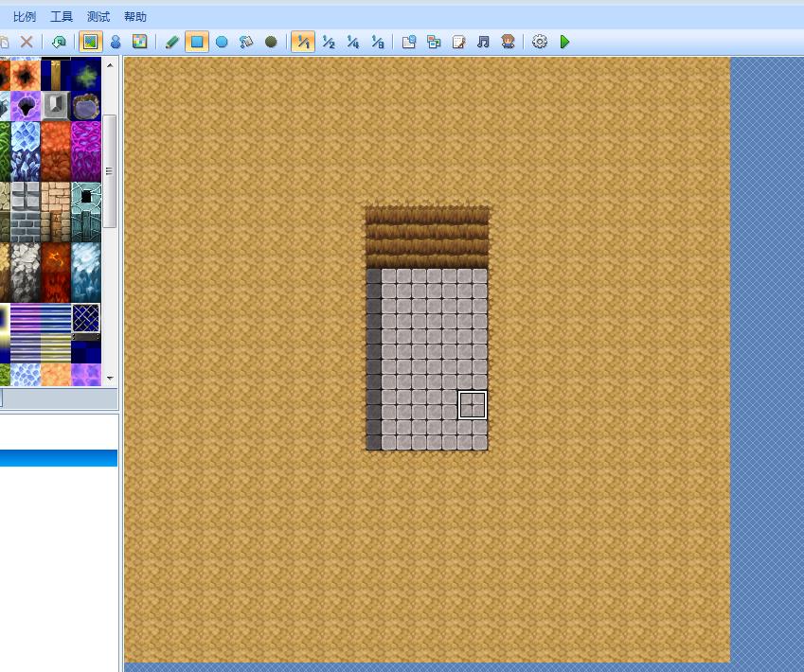The width and height of the screenshot is (804, 672).
Task: Click the green undo arrow icon
Action: point(59,42)
